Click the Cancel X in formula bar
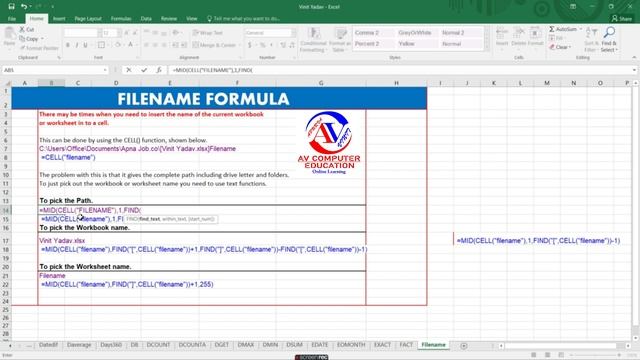Screen dimensions: 640x360 coord(129,70)
